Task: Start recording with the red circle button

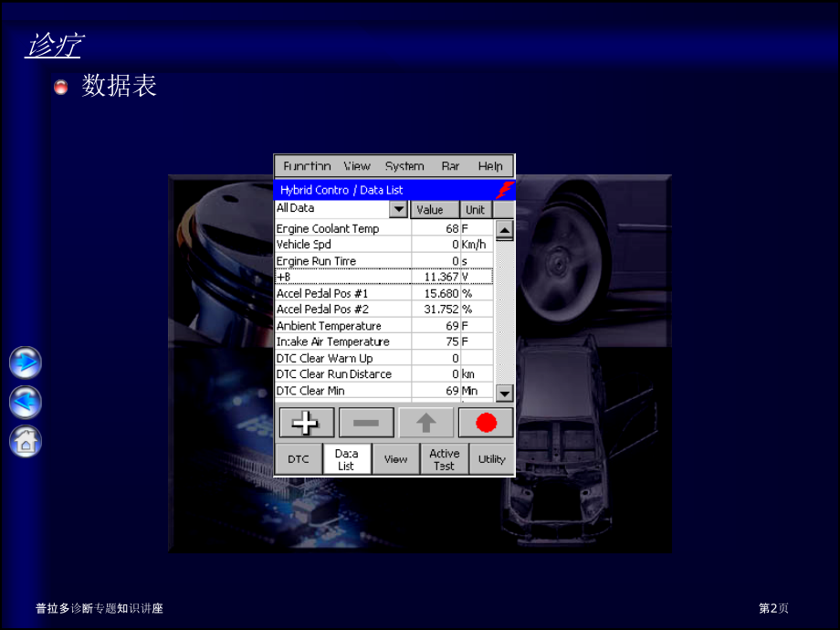Action: pos(486,423)
